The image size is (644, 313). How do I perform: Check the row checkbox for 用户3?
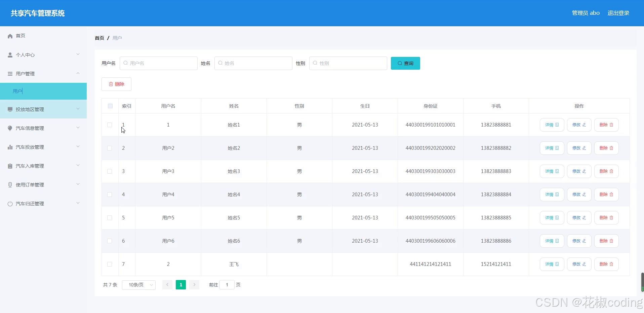(x=110, y=171)
